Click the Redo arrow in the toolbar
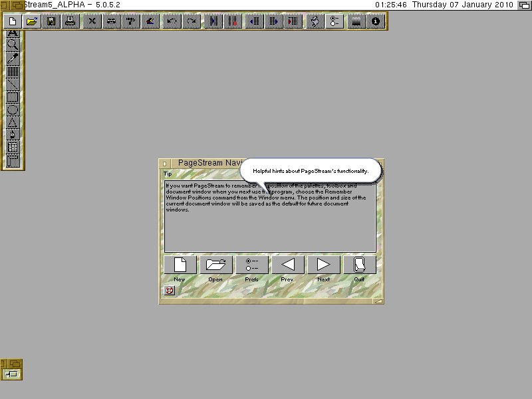Viewport: 532px width, 399px height. point(191,21)
